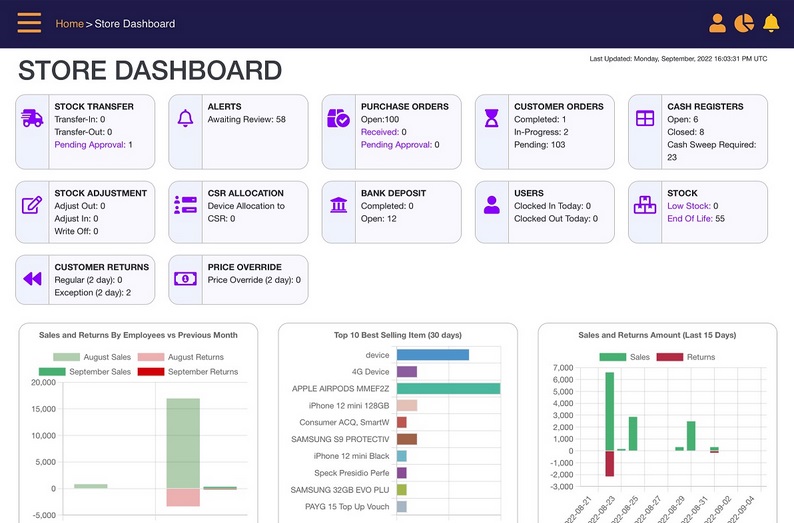Click the Cash Registers grid icon
The image size is (794, 523).
pyautogui.click(x=645, y=119)
